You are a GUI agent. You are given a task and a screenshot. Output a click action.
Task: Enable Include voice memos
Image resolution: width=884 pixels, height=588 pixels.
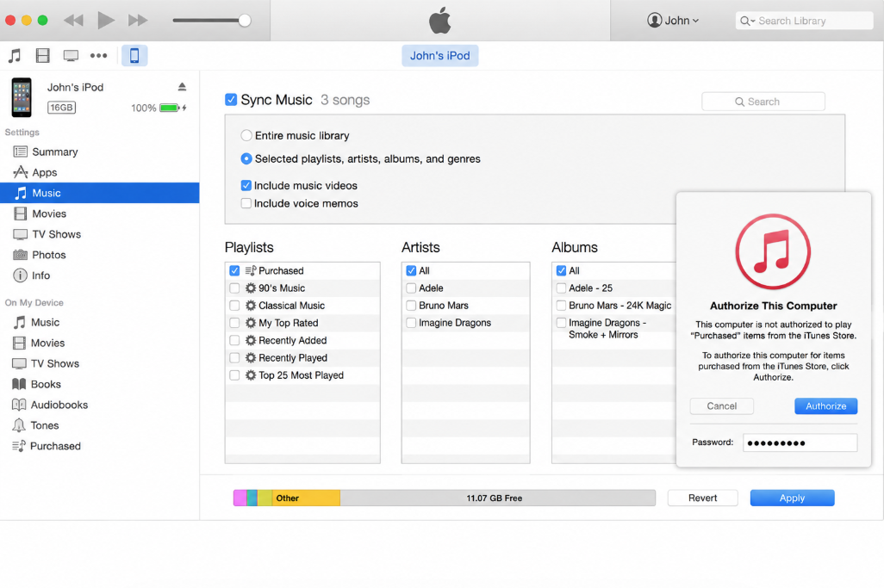pos(246,203)
